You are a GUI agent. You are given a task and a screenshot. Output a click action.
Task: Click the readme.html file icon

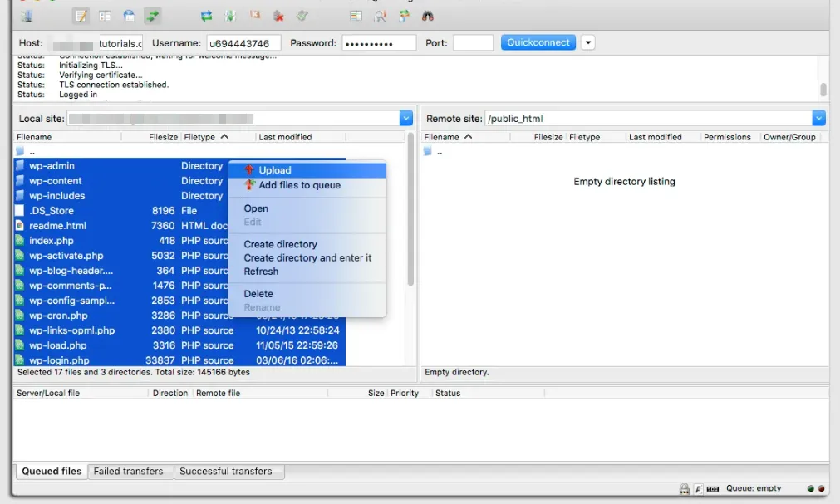[x=20, y=226]
